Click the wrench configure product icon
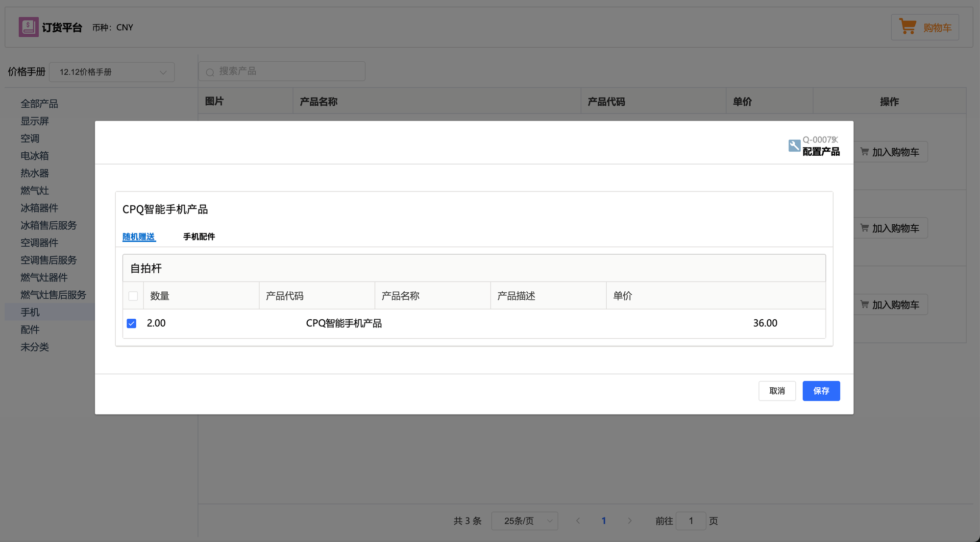The height and width of the screenshot is (542, 980). [x=794, y=145]
